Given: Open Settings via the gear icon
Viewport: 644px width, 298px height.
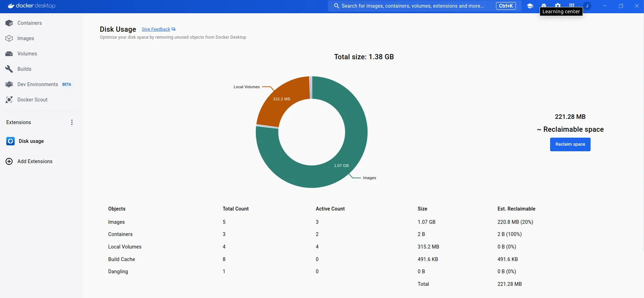Looking at the screenshot, I should click(558, 5).
